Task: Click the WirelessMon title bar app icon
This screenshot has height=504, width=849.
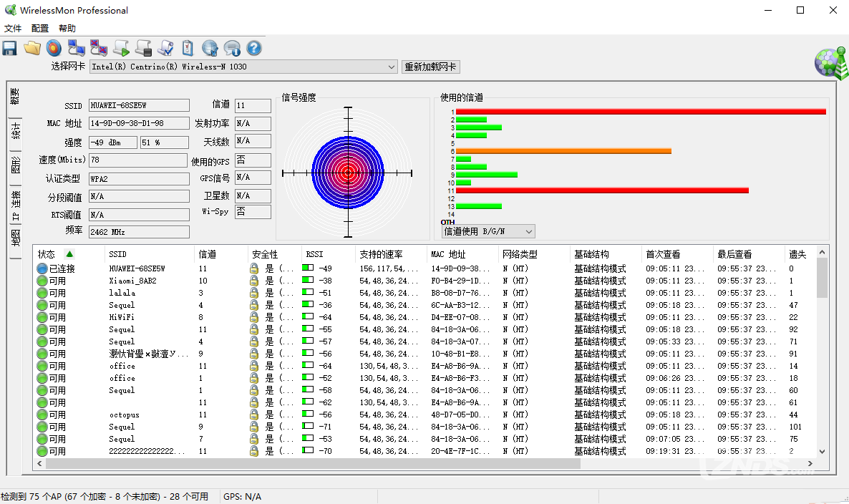Action: (x=10, y=10)
